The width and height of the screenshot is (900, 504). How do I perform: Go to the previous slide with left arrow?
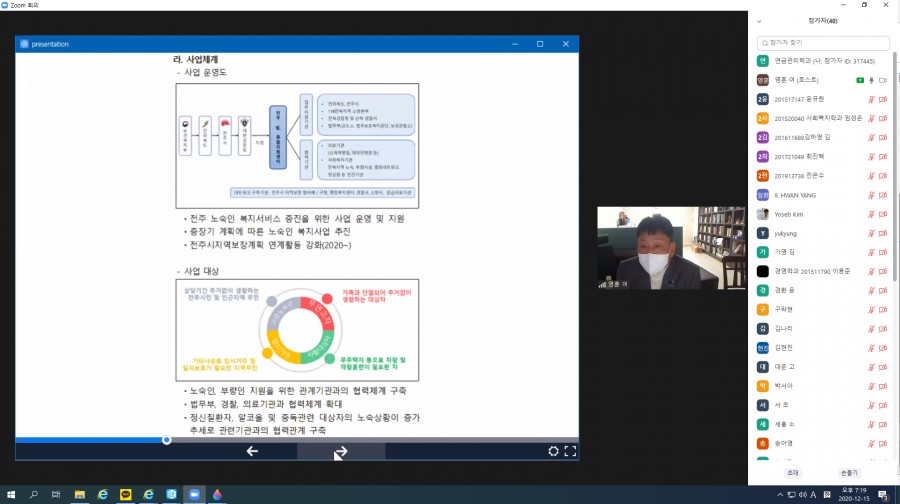click(x=252, y=451)
